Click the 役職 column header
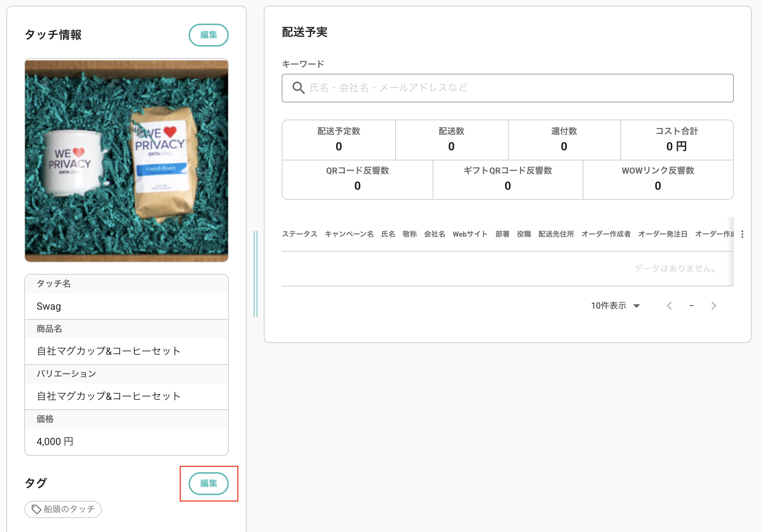The image size is (761, 532). click(x=524, y=234)
